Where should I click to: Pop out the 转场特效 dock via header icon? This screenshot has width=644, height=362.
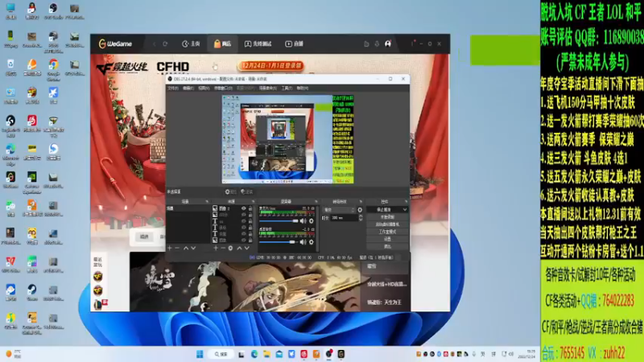[361, 202]
